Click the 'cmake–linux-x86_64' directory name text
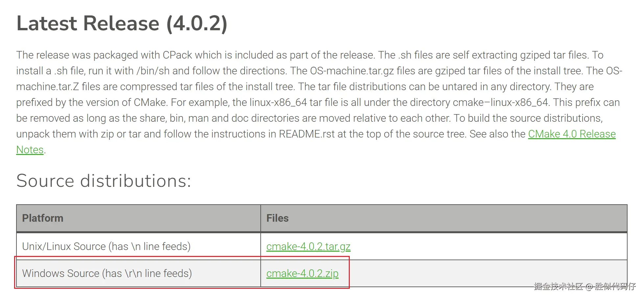 pyautogui.click(x=500, y=102)
